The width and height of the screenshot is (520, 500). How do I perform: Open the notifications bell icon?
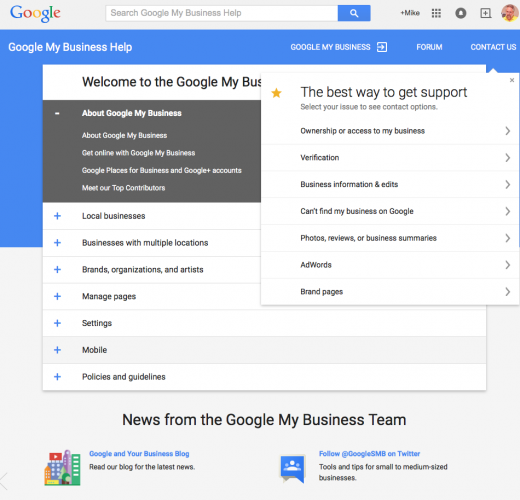tap(461, 13)
